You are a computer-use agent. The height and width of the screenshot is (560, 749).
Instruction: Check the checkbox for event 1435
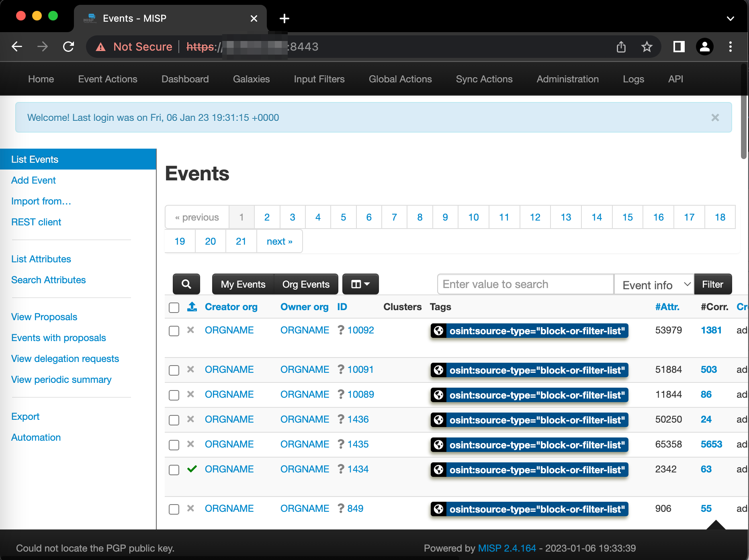[x=174, y=445]
